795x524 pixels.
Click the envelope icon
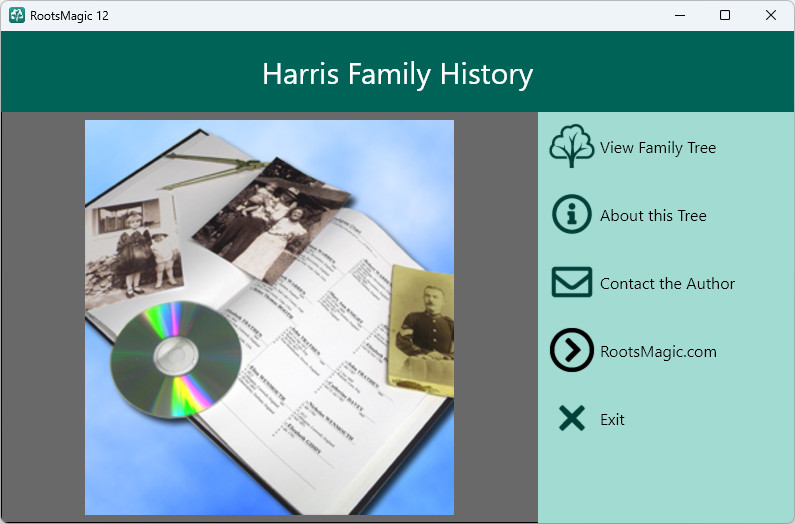coord(571,282)
